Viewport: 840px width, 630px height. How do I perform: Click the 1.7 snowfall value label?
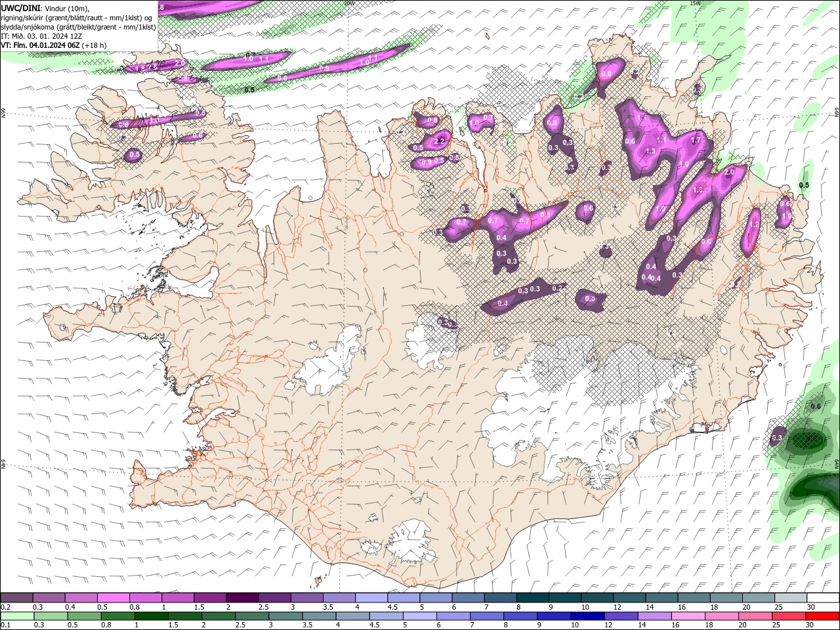pos(696,140)
